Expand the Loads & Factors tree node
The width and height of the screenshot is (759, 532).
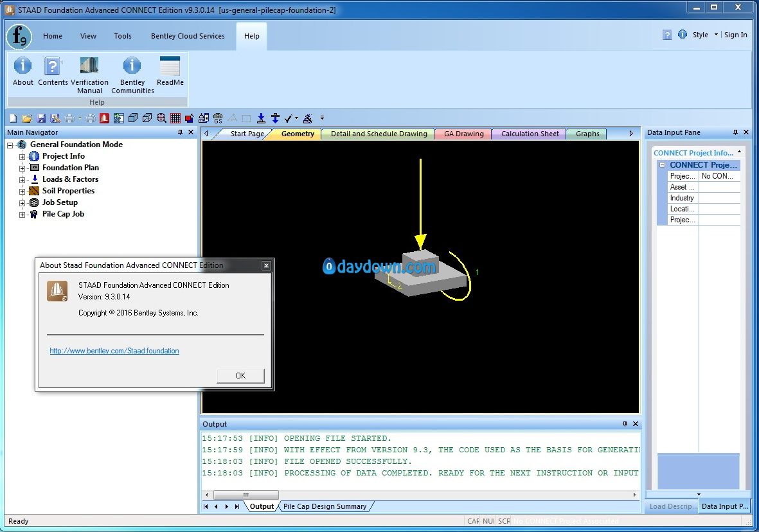coord(22,180)
